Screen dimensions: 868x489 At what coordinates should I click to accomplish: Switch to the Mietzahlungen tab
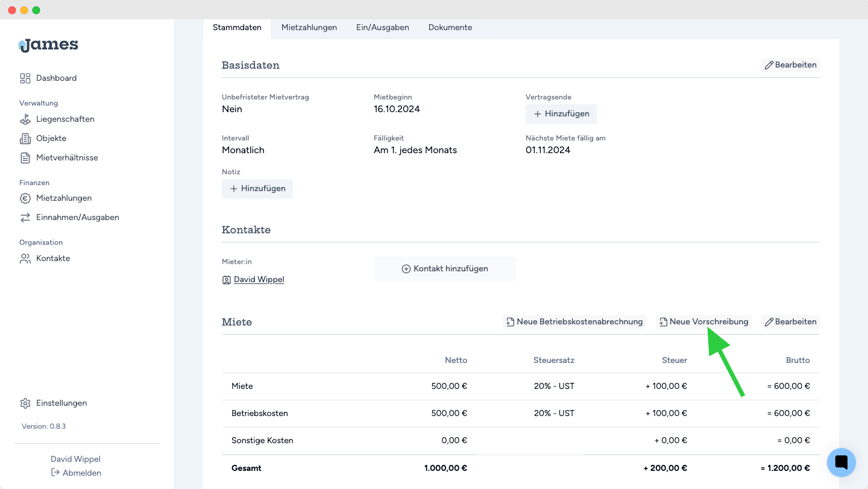click(309, 28)
